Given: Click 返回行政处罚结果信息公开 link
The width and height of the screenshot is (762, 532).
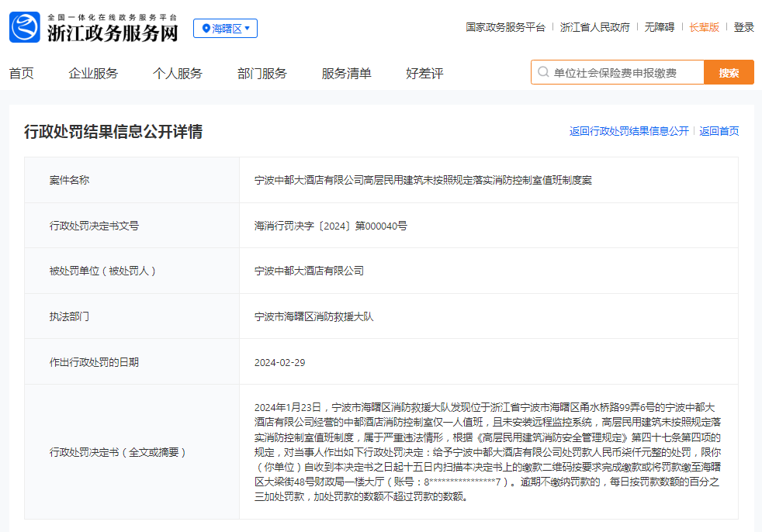Looking at the screenshot, I should [629, 131].
